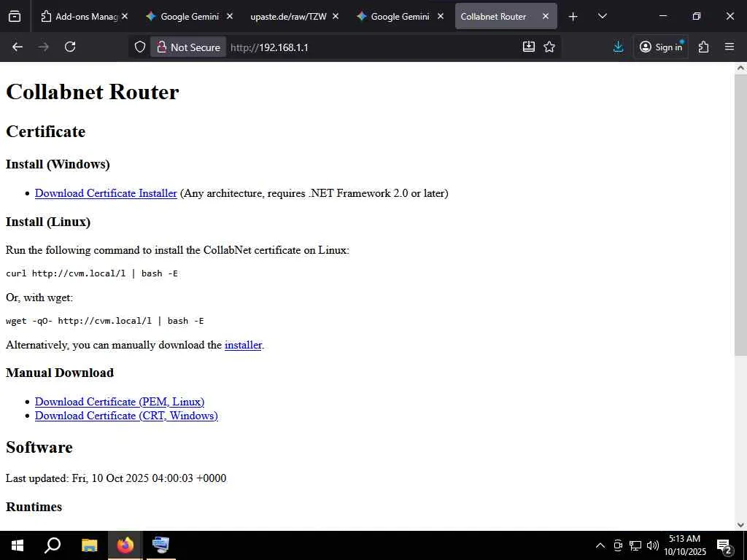
Task: Reload the current page
Action: point(70,47)
